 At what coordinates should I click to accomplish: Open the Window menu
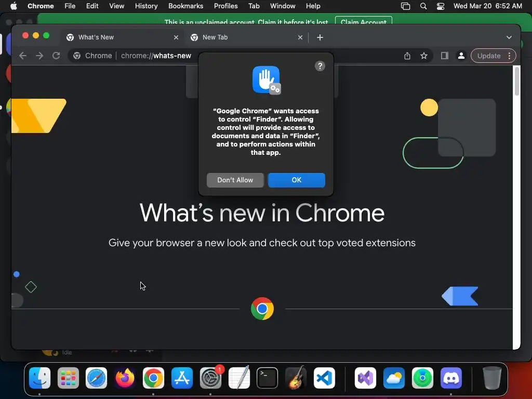click(x=283, y=6)
